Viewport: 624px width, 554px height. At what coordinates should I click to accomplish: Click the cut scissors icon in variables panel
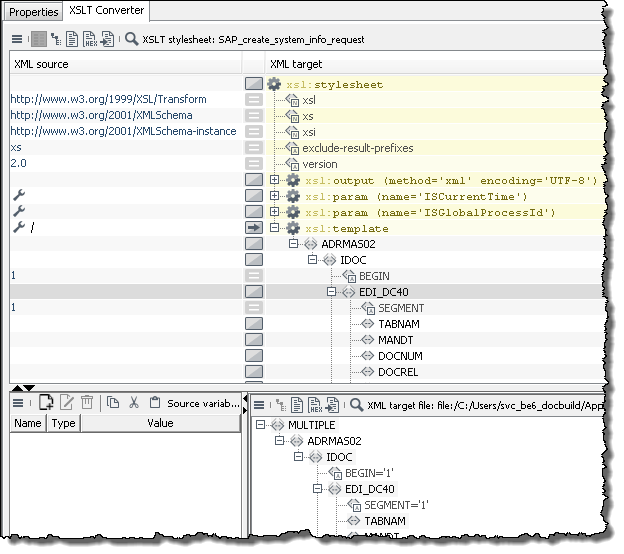coord(132,403)
